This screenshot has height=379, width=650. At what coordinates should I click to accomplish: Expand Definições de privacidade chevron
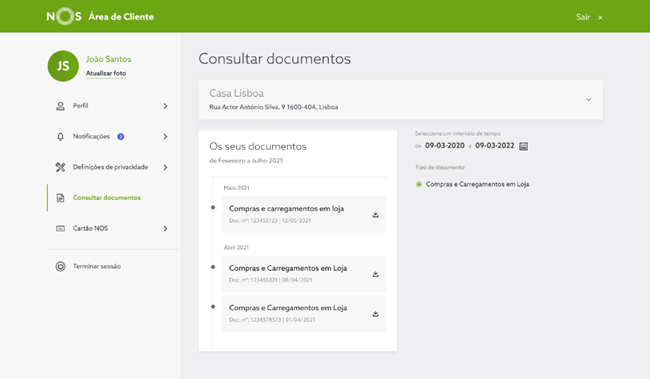[x=165, y=167]
